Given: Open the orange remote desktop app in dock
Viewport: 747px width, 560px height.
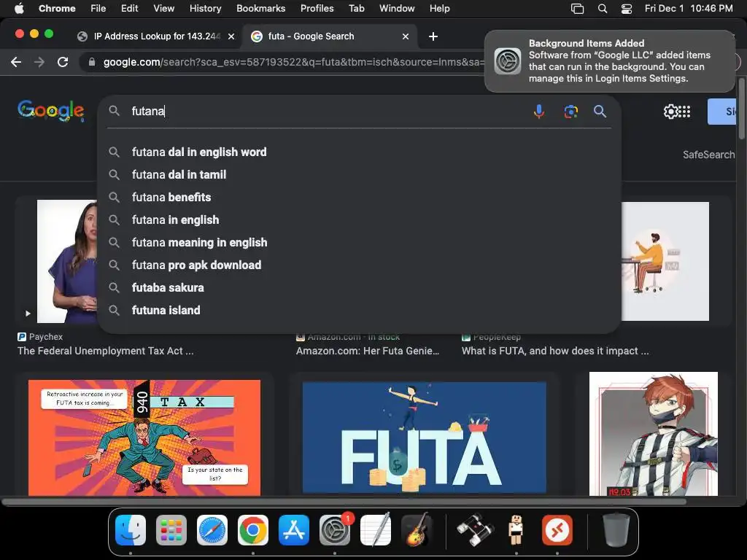Looking at the screenshot, I should 557,530.
